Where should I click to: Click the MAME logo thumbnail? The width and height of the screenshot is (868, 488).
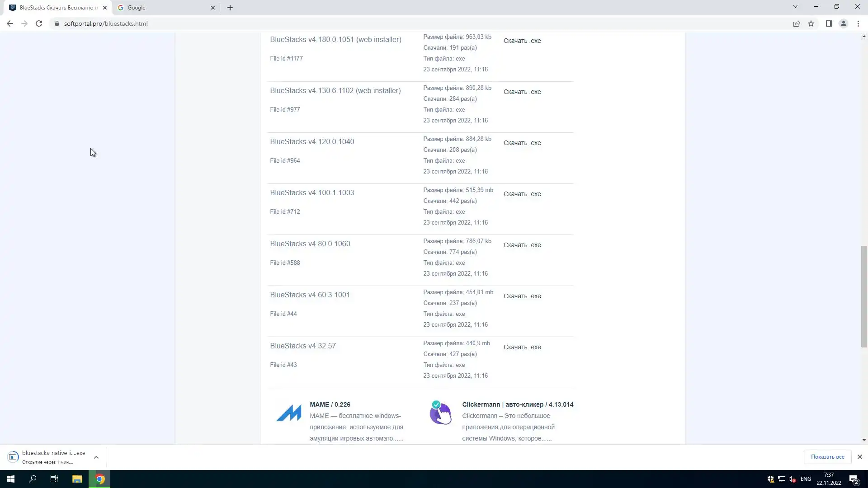pos(288,413)
